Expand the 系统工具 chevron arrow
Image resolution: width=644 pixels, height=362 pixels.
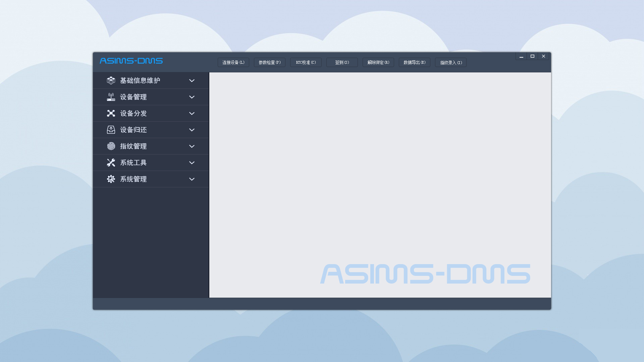[x=192, y=163]
